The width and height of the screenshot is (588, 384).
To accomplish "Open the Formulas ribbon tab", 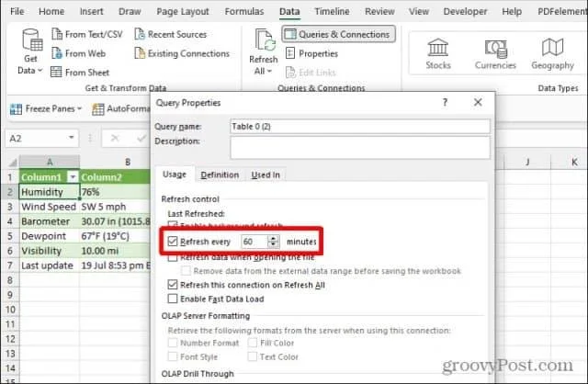I will point(244,12).
